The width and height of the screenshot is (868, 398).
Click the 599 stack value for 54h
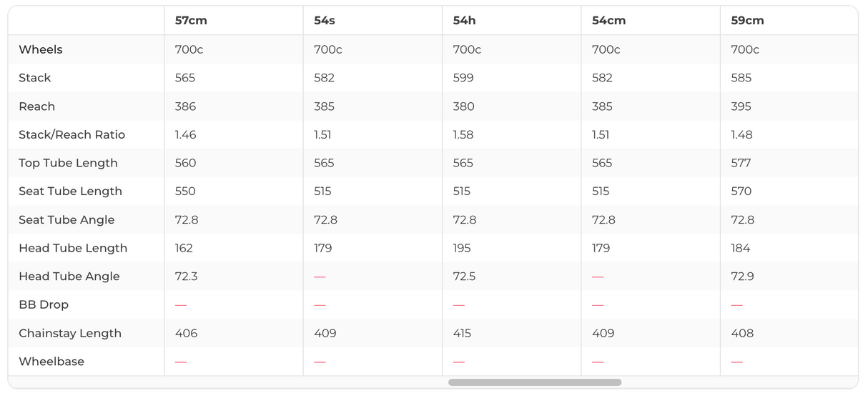pos(463,78)
